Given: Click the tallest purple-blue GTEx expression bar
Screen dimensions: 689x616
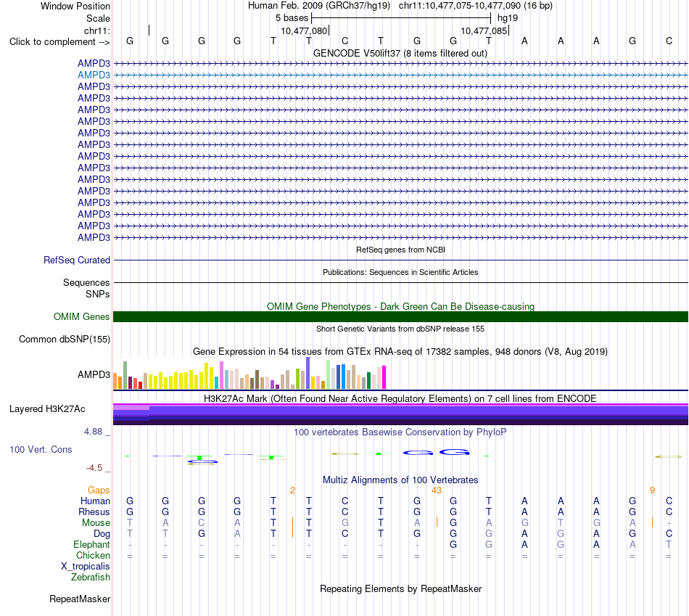Looking at the screenshot, I should coord(308,373).
